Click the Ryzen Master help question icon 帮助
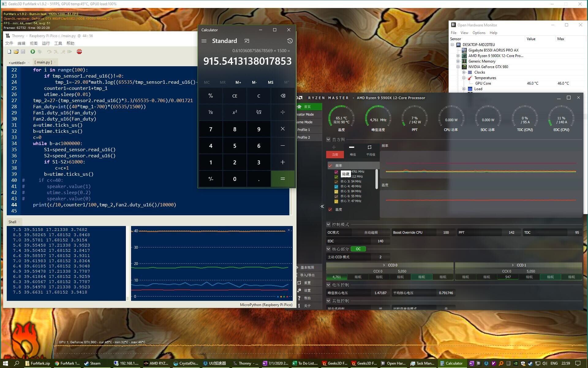The image size is (588, 368). pos(299,298)
